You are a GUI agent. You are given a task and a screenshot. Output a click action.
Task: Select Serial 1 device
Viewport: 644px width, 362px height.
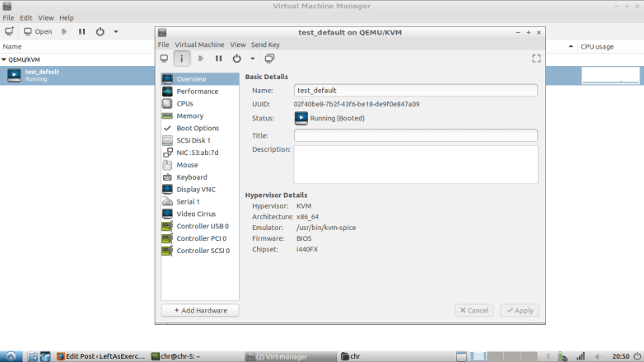[x=200, y=201]
